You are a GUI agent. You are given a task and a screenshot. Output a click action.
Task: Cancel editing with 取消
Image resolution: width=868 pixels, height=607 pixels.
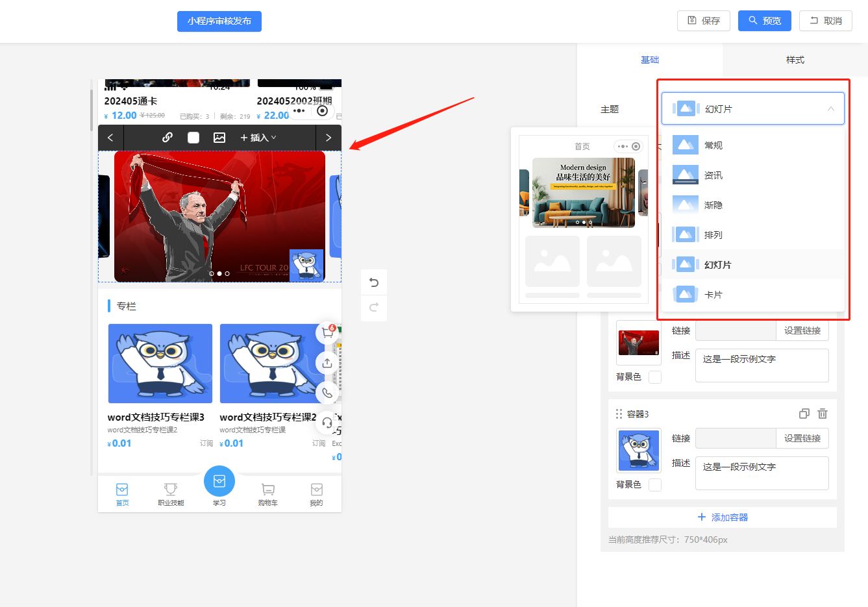point(826,21)
